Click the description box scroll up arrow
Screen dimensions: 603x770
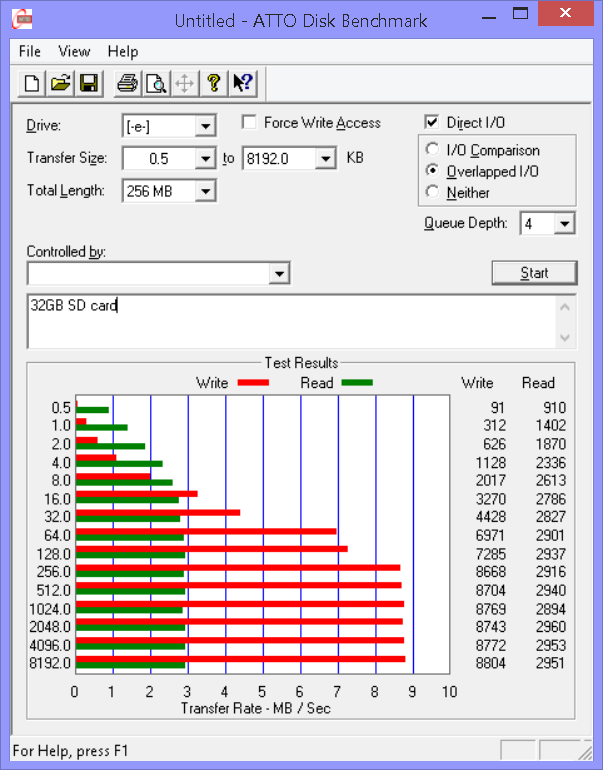(565, 308)
